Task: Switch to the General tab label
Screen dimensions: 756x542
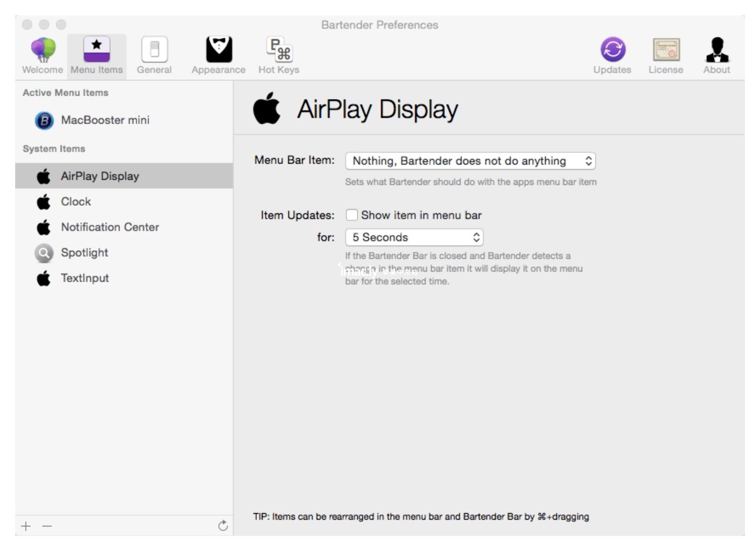Action: (154, 70)
